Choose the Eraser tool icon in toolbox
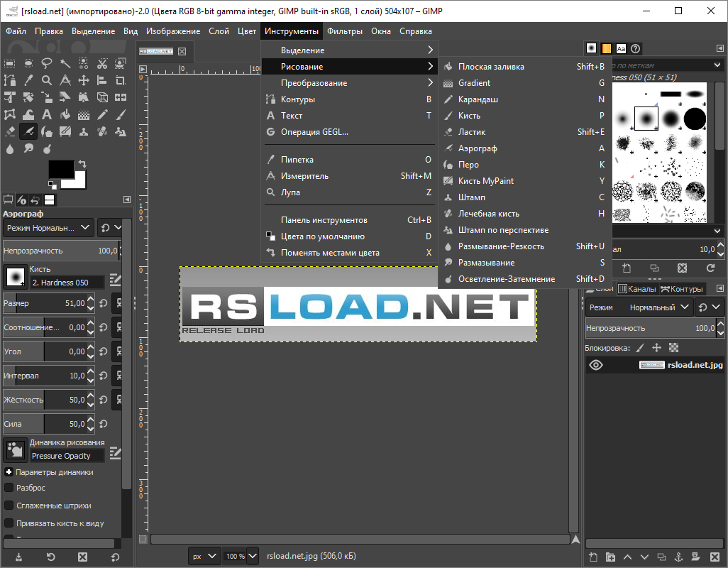The height and width of the screenshot is (568, 728). [9, 132]
